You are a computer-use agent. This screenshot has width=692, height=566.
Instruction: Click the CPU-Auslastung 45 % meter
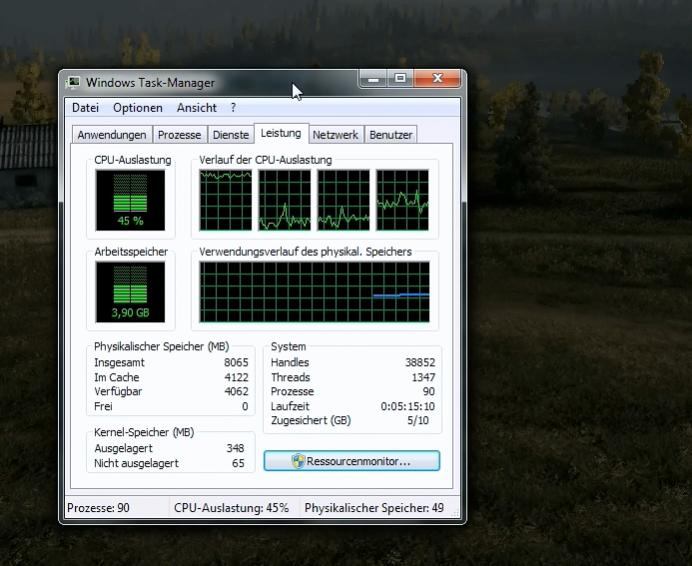130,200
